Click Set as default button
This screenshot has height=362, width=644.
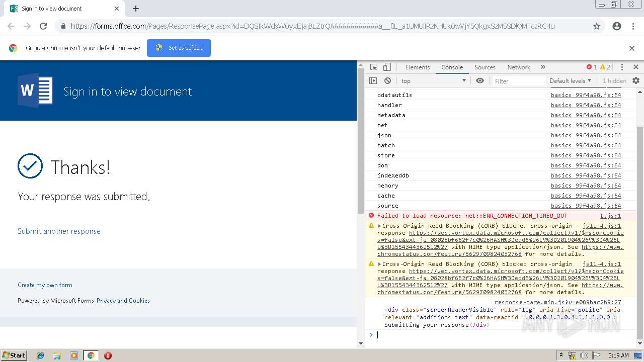click(179, 48)
